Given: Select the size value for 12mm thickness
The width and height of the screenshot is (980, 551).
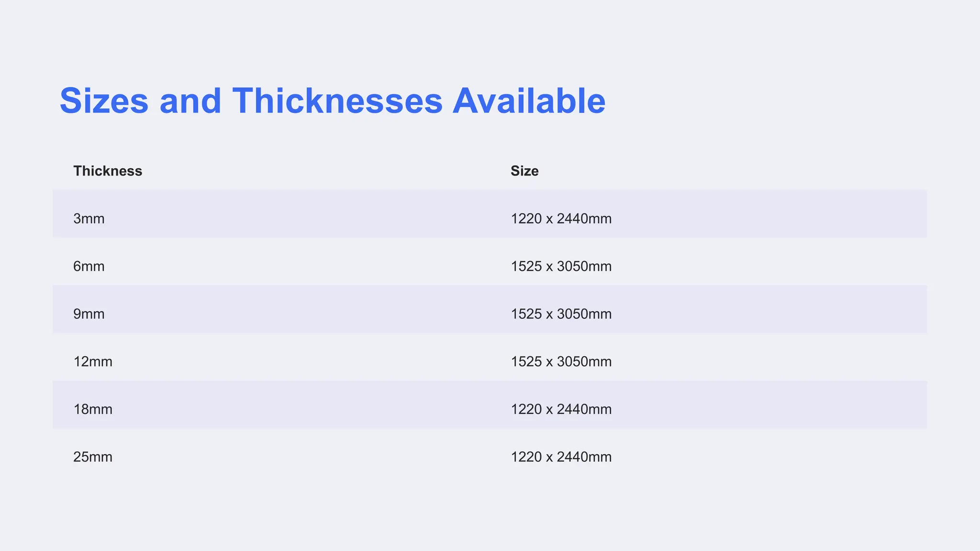Looking at the screenshot, I should coord(561,362).
